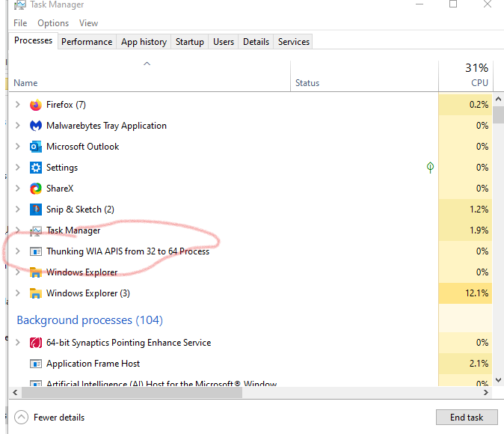Screen dimensions: 504x434
Task: Switch to the Startup tab
Action: point(190,42)
